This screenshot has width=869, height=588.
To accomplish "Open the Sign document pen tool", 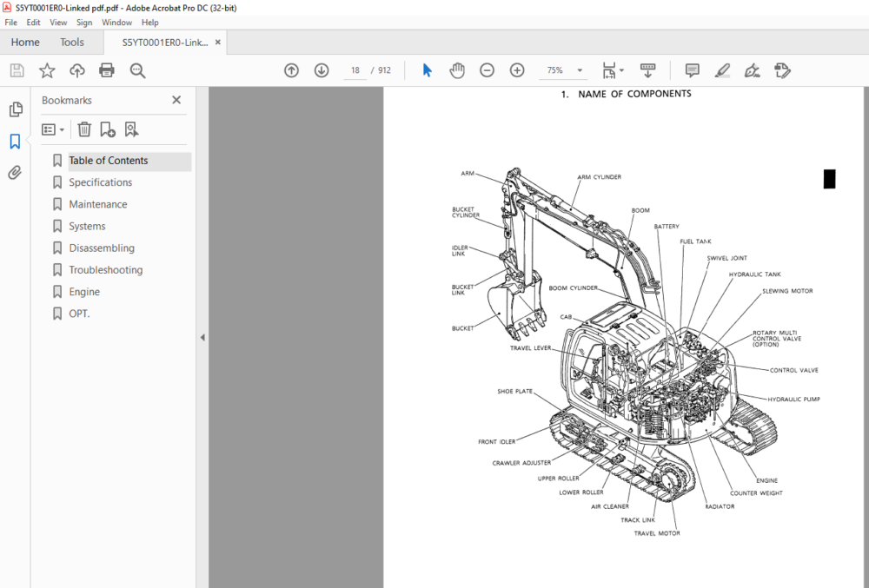I will [x=752, y=70].
